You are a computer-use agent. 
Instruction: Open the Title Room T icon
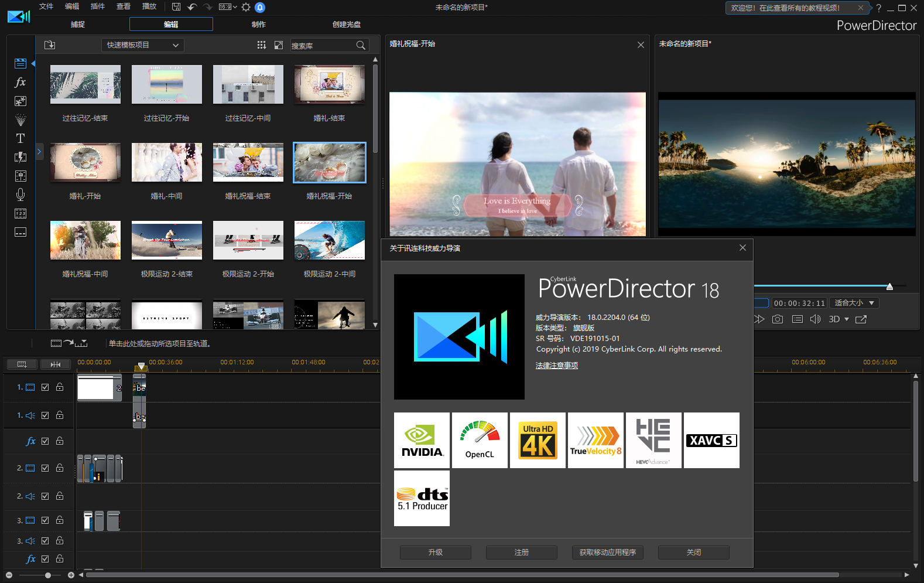20,138
